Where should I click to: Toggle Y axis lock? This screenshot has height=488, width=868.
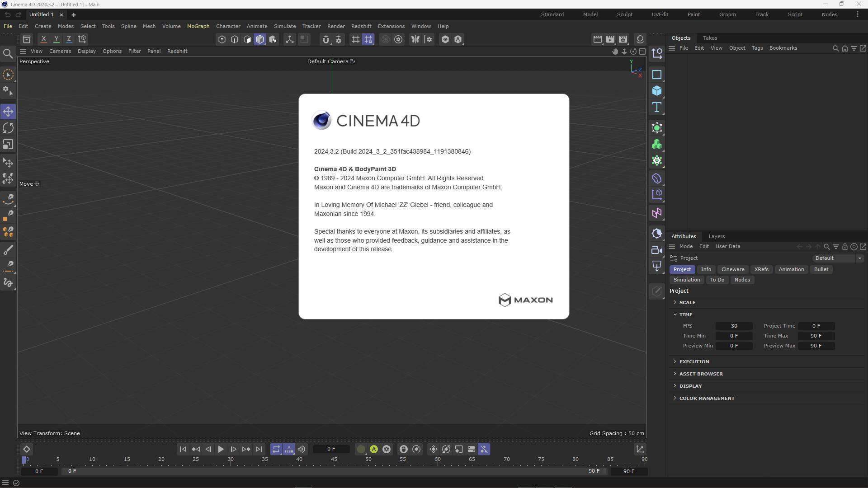pyautogui.click(x=56, y=39)
